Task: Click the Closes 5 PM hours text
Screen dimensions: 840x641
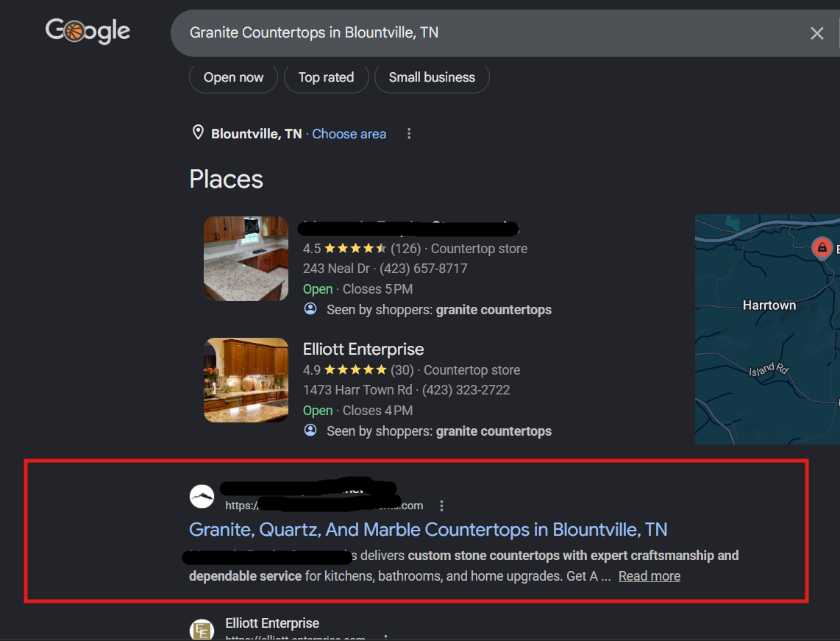Action: click(377, 289)
